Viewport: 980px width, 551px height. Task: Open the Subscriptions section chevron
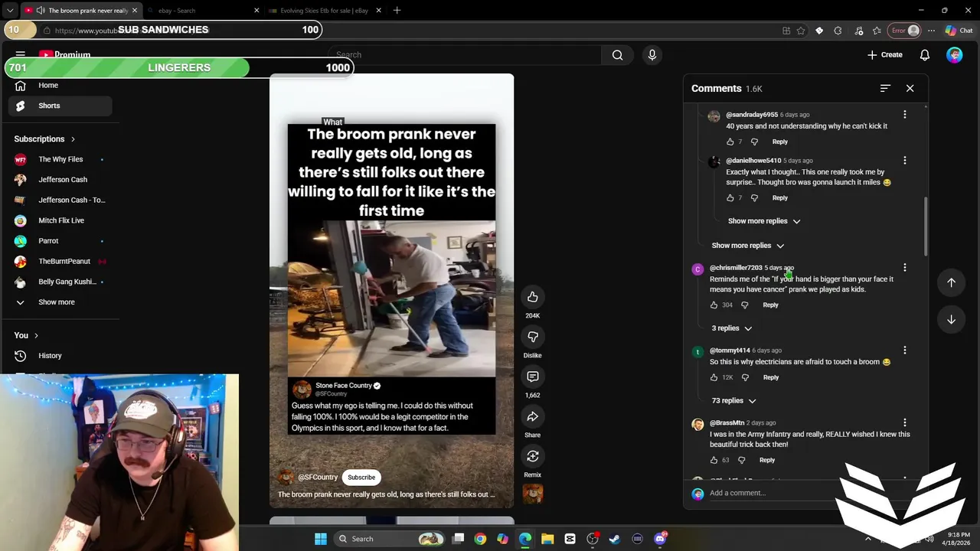pos(73,139)
